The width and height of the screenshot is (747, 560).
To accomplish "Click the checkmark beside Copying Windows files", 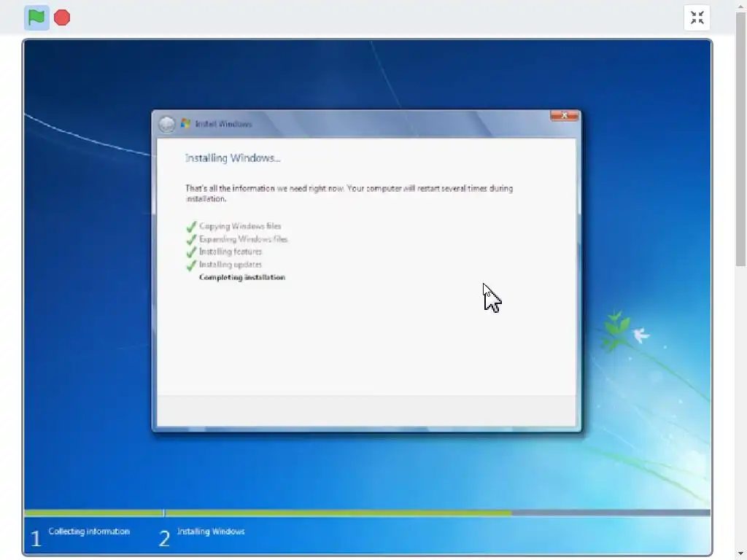I will pos(192,226).
